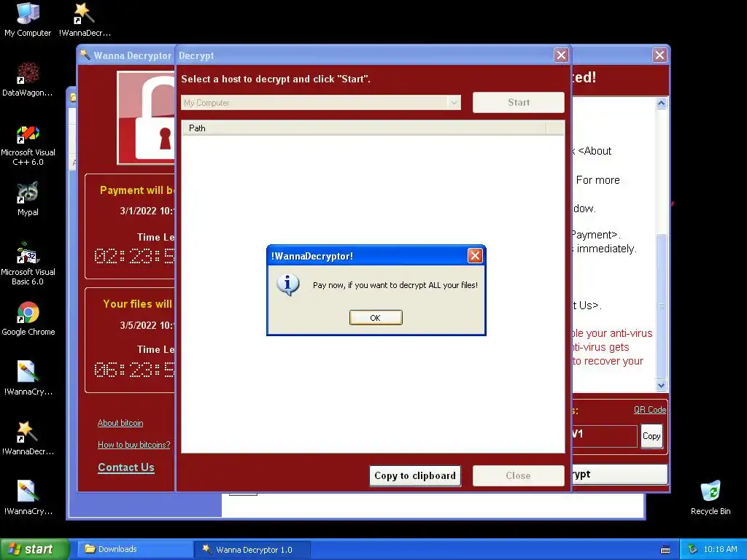Close the Decrypt dialog window
747x560 pixels.
tap(561, 55)
